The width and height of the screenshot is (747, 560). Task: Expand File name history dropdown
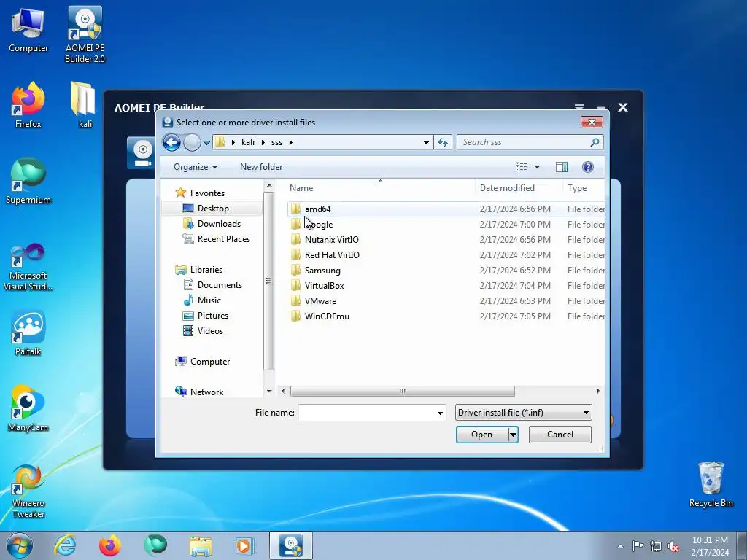tap(440, 413)
